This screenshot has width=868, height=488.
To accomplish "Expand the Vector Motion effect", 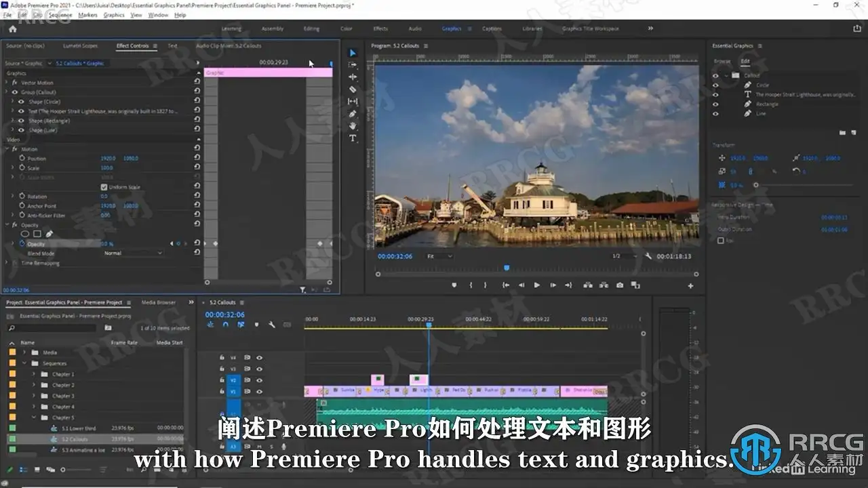I will pos(6,83).
